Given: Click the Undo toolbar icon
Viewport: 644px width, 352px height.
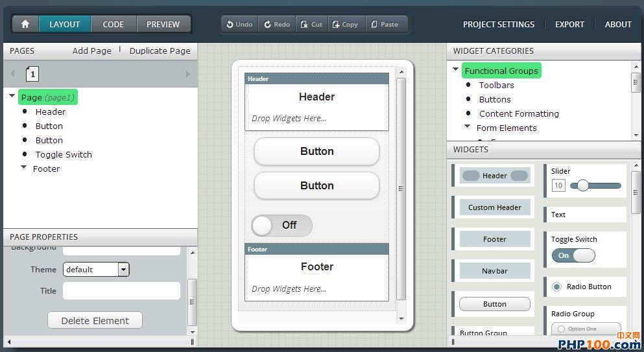Looking at the screenshot, I should point(230,25).
